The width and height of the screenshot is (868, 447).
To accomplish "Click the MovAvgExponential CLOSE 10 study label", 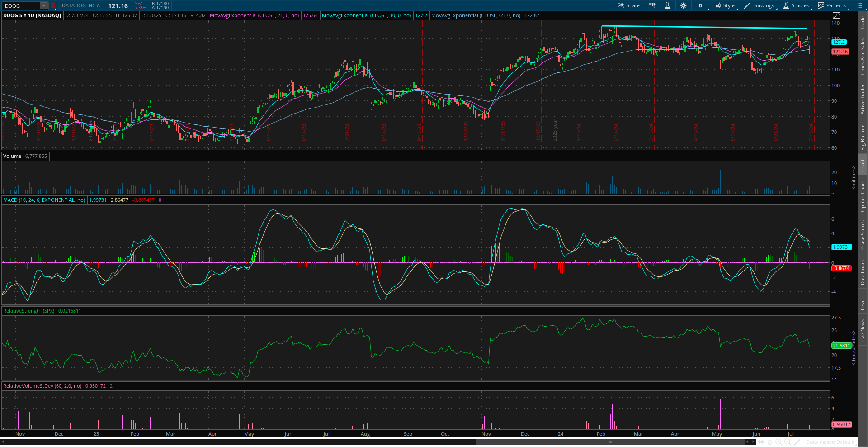I will coord(366,15).
